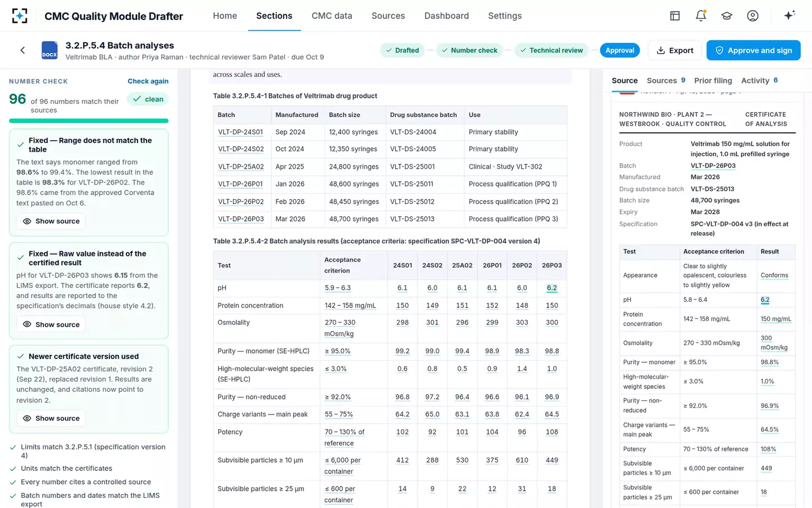This screenshot has width=812, height=508.
Task: Open the sparkle AI assistant icon
Action: point(789,15)
